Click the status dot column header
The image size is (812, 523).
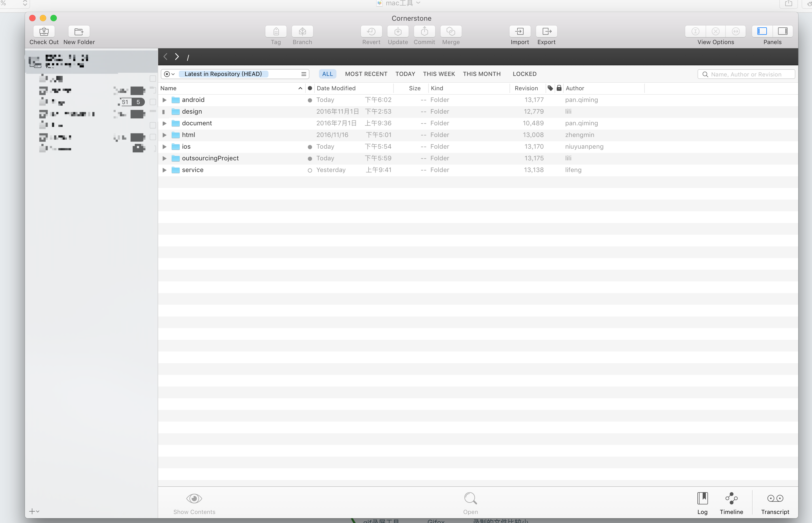tap(310, 88)
